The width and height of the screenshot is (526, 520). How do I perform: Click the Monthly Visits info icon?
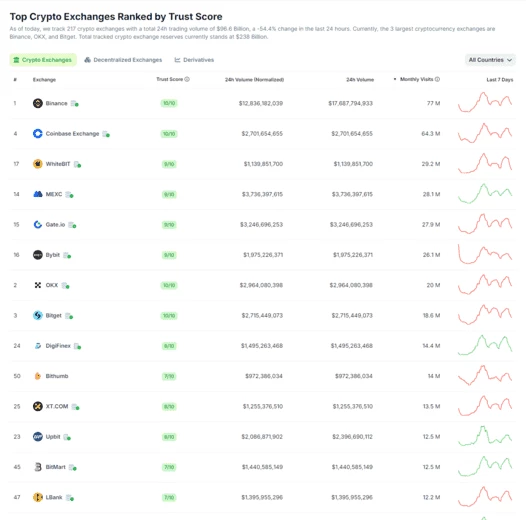click(x=437, y=79)
